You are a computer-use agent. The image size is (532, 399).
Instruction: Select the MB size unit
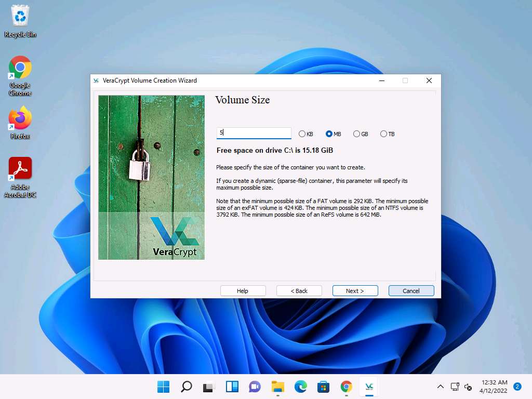[329, 134]
